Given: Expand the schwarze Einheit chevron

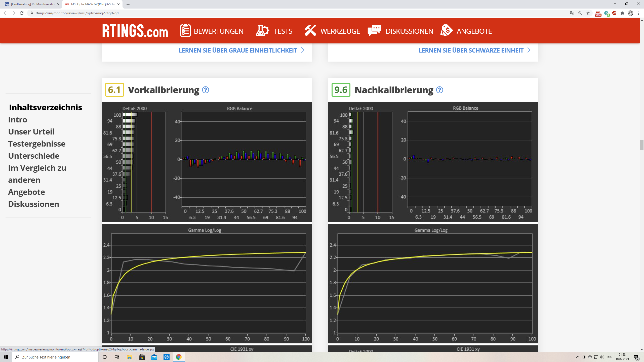Looking at the screenshot, I should tap(529, 50).
